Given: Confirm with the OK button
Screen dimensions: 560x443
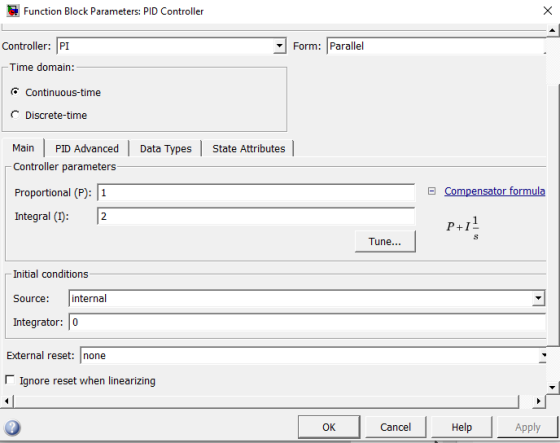Looking at the screenshot, I should coord(329,427).
